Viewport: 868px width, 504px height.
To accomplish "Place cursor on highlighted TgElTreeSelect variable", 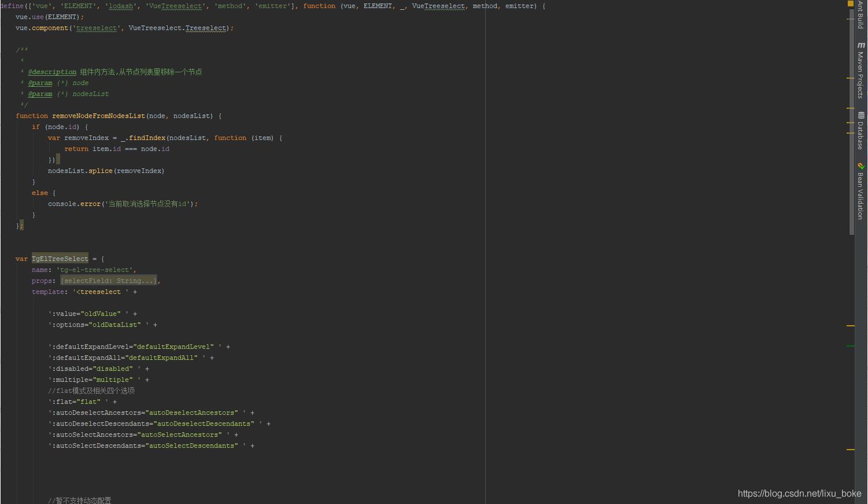I will (60, 259).
